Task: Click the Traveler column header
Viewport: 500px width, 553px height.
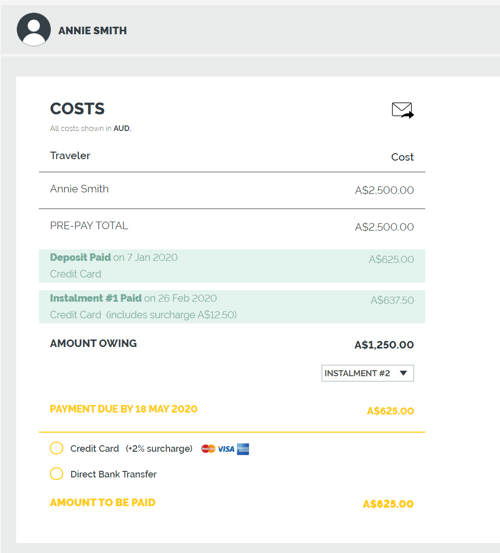Action: 70,156
